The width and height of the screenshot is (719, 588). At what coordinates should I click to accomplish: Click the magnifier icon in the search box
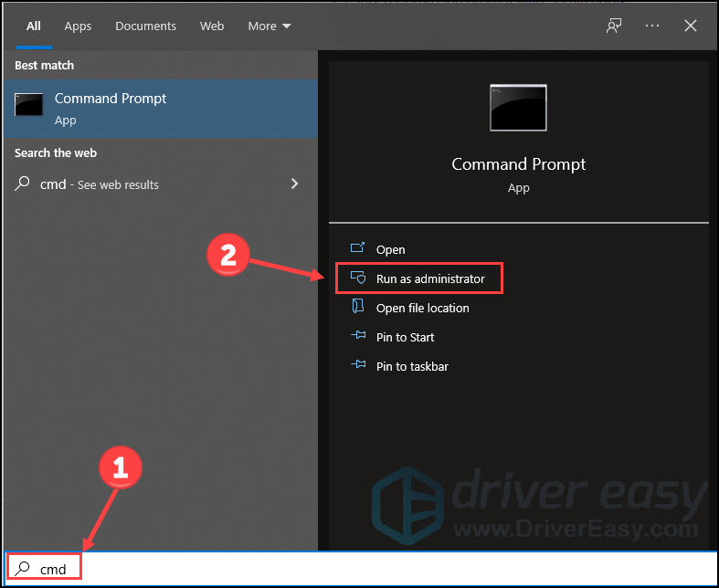23,569
